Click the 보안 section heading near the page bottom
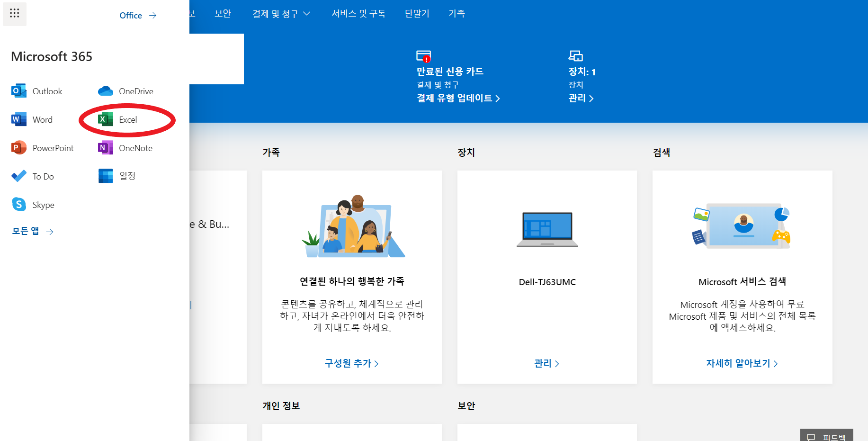Screen dimensions: 868x441 (466, 406)
